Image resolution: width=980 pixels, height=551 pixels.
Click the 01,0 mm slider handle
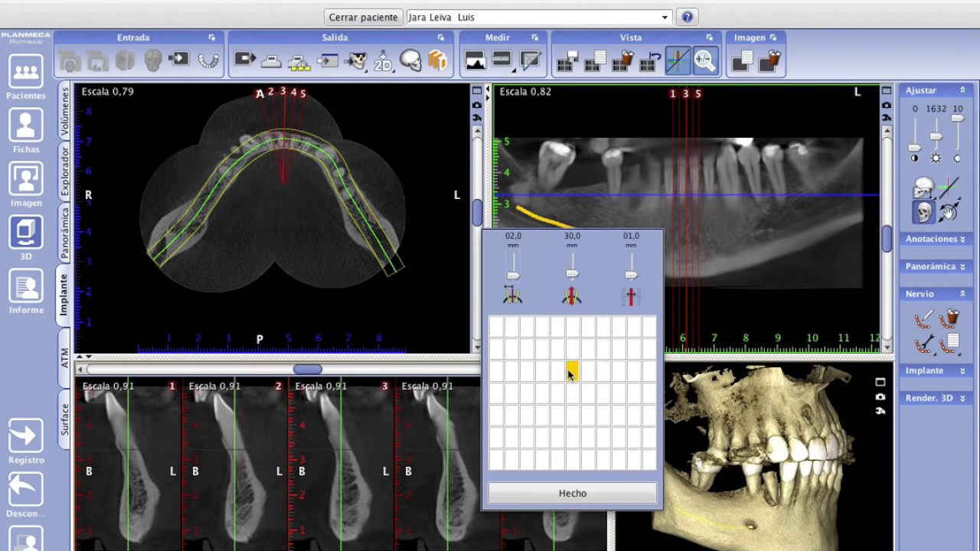coord(631,275)
